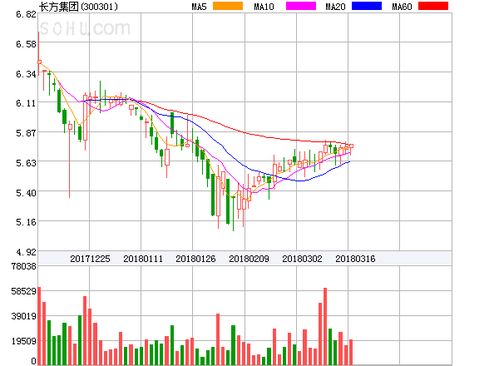Click the red MA60 legend swatch
The width and height of the screenshot is (499, 366).
433,6
